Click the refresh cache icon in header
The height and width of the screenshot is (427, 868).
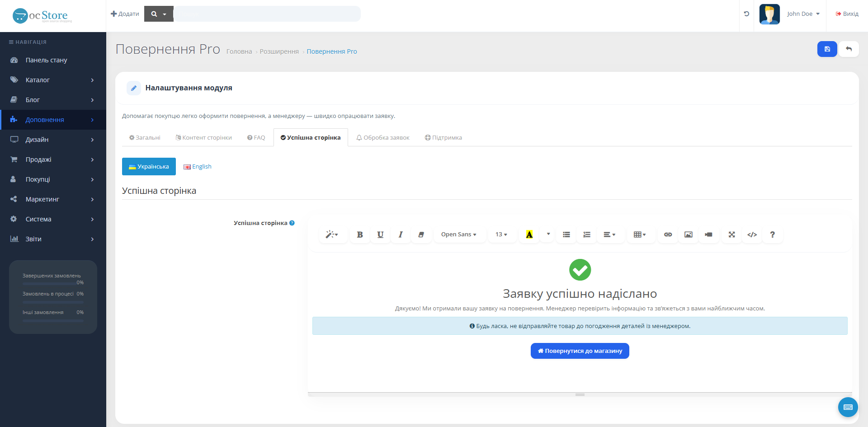[746, 14]
